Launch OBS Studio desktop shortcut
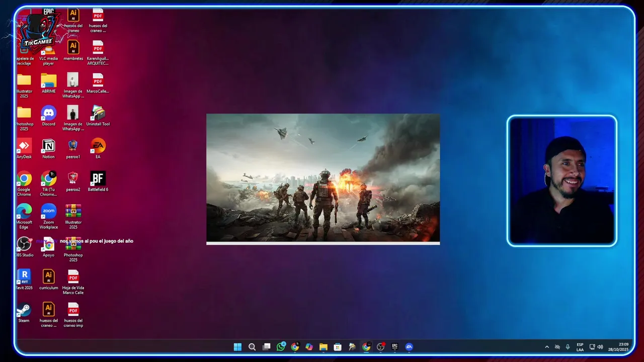The image size is (644, 362). click(24, 247)
